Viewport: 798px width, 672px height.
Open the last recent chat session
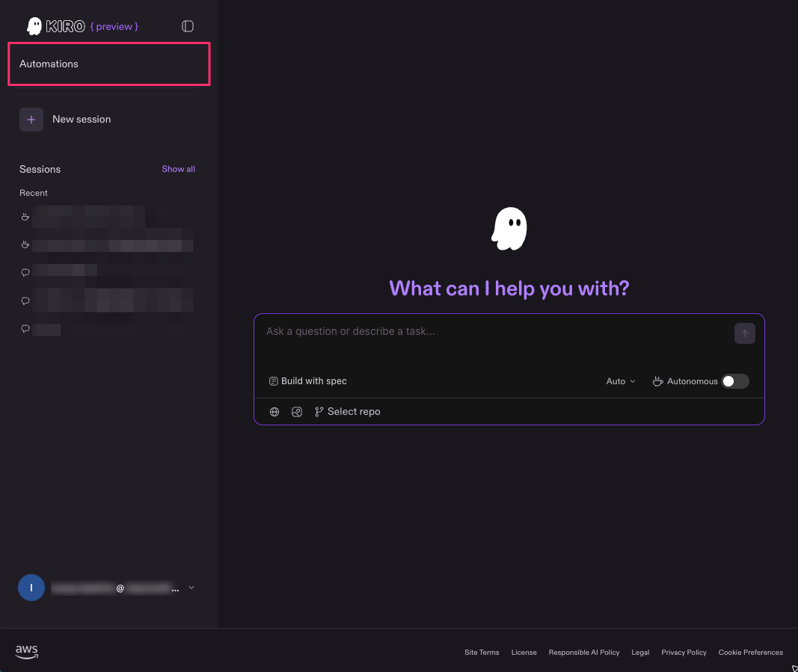[107, 329]
